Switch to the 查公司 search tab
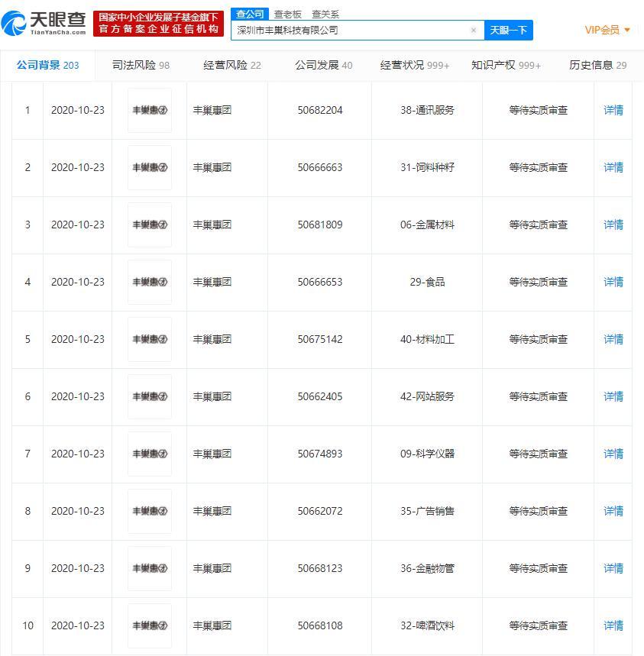Screen dimensions: 644x656 click(x=250, y=14)
